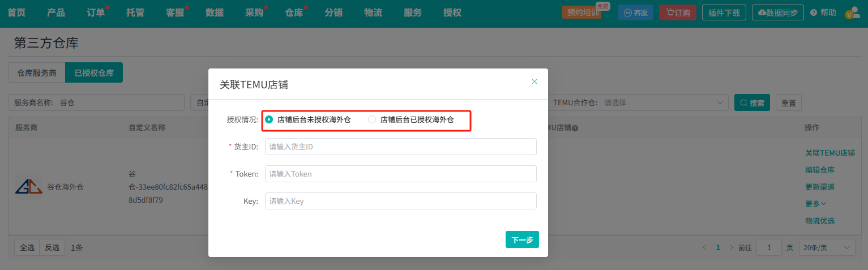Click the 谷仓海外仓 service provider name
The height and width of the screenshot is (270, 868).
click(65, 186)
